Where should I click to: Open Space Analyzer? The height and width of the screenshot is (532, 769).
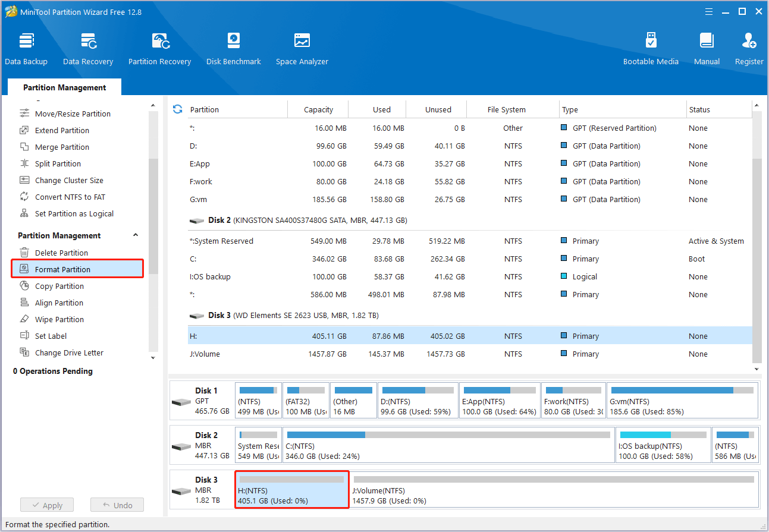pyautogui.click(x=302, y=49)
